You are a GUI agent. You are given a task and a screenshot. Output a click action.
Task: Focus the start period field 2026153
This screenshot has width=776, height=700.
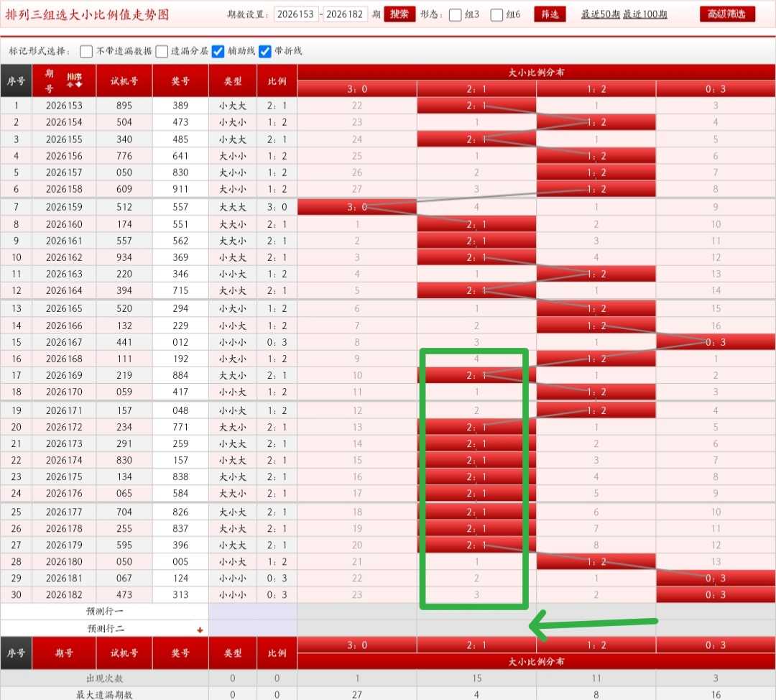click(295, 14)
